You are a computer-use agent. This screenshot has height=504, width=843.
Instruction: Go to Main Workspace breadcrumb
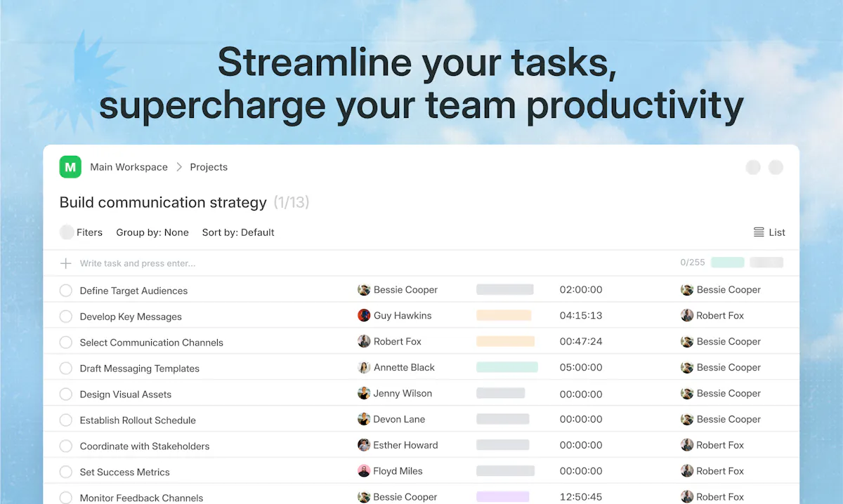tap(129, 167)
